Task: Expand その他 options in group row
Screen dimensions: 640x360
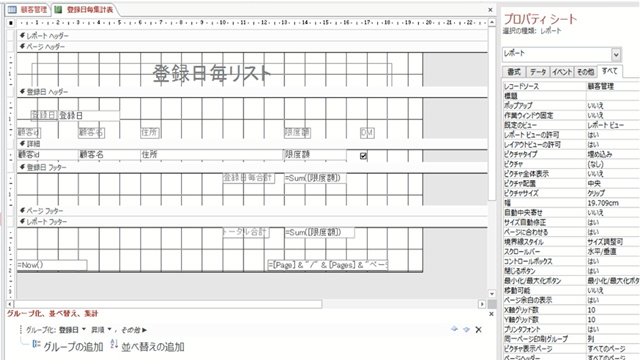Action: [134, 330]
